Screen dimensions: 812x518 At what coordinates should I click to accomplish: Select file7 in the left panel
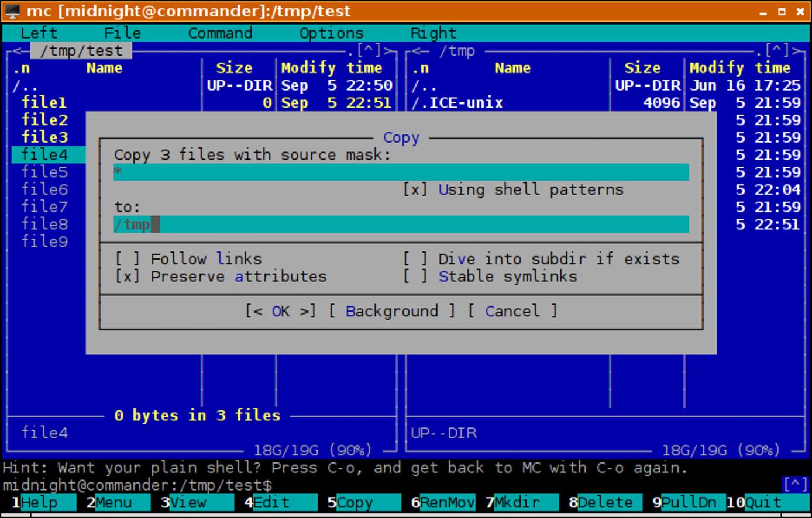point(44,206)
